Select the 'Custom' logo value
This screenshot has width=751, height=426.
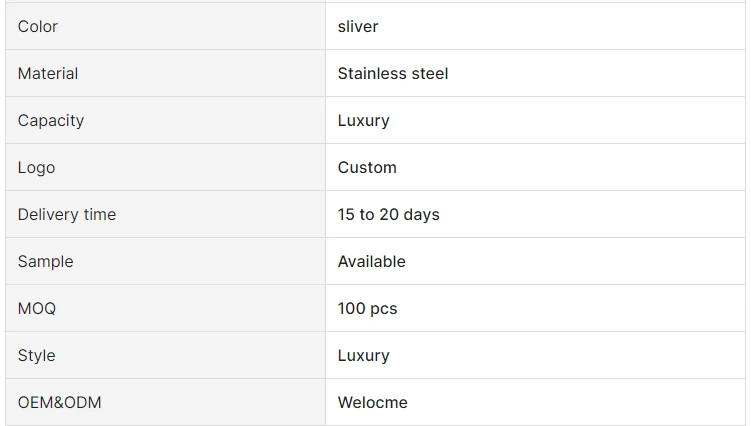click(367, 168)
